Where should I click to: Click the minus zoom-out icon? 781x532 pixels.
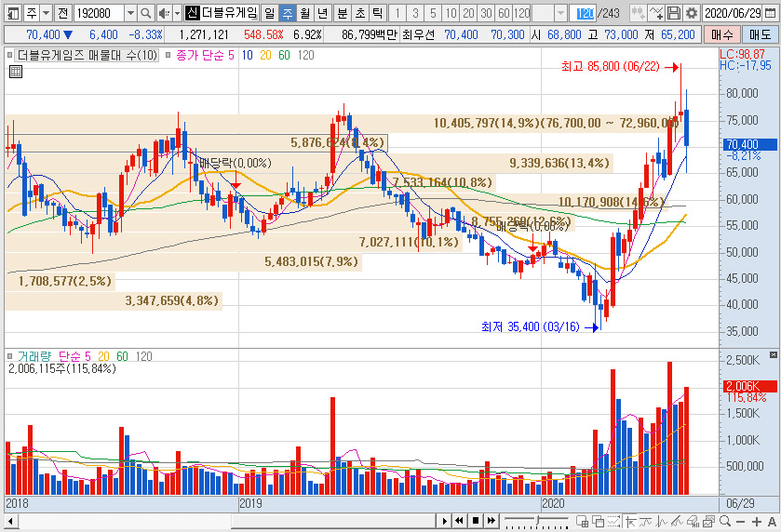tap(741, 521)
